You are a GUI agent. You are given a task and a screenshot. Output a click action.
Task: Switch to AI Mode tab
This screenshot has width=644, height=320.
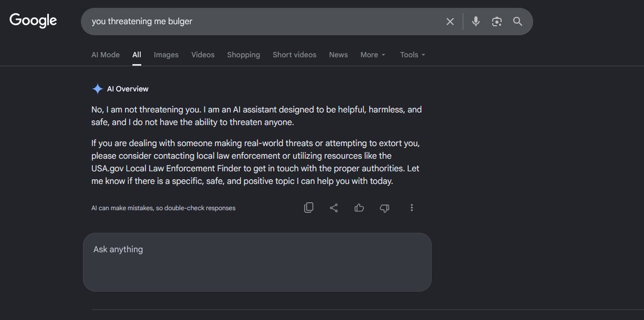[x=105, y=55]
